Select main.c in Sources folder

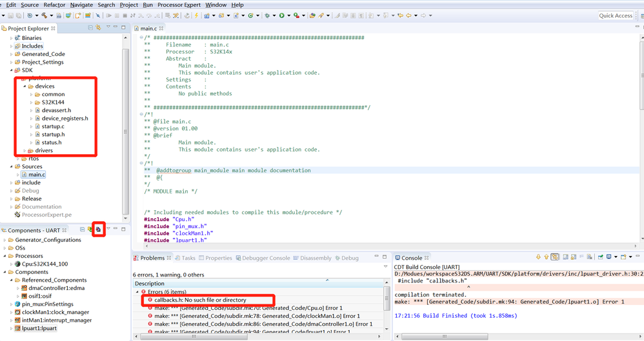tap(37, 175)
